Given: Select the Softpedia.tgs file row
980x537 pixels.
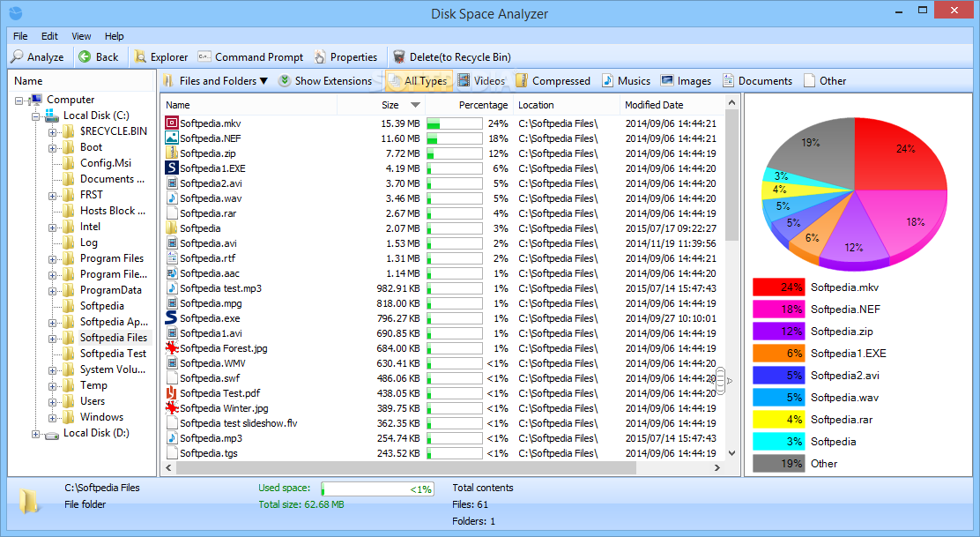Looking at the screenshot, I should [x=443, y=453].
